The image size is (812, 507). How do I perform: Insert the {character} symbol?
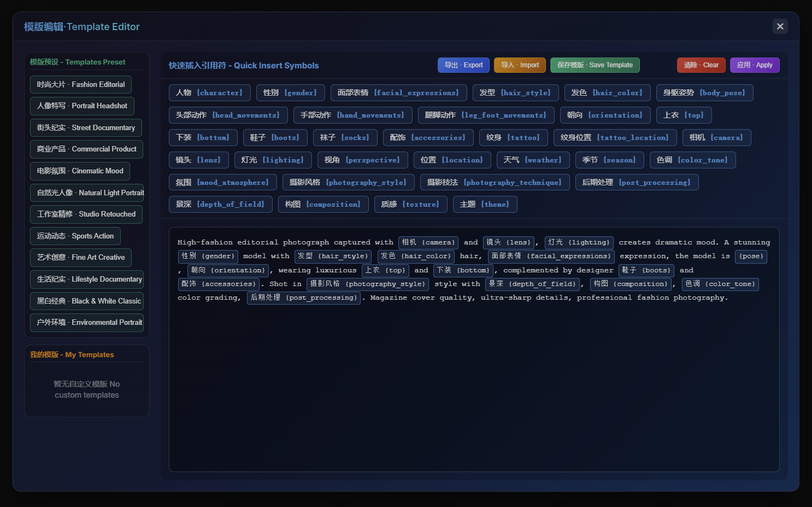[x=210, y=93]
